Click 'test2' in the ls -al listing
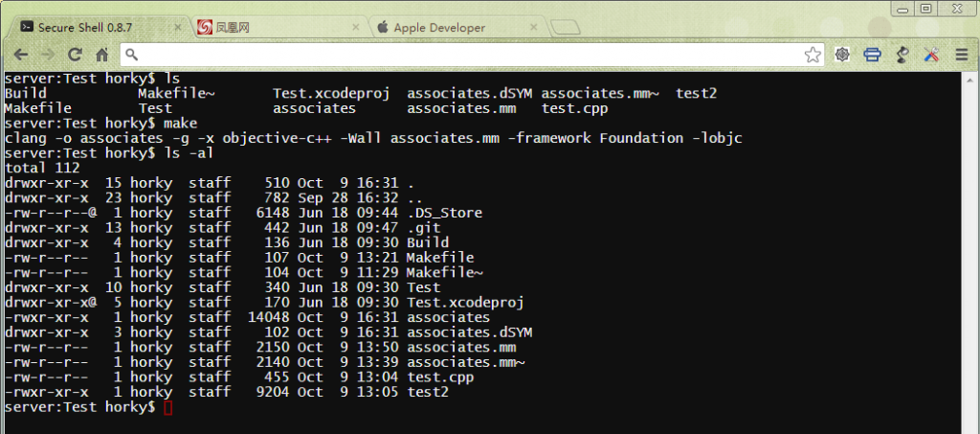 pyautogui.click(x=428, y=393)
